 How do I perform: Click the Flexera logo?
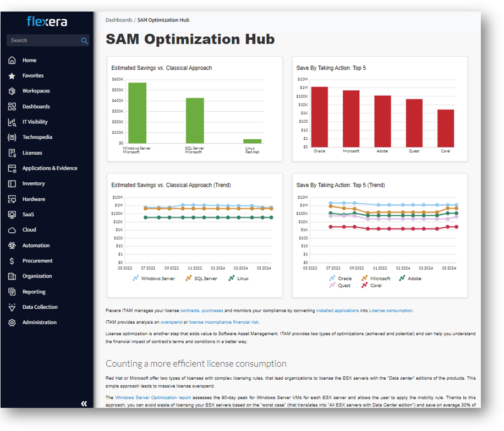(x=47, y=21)
